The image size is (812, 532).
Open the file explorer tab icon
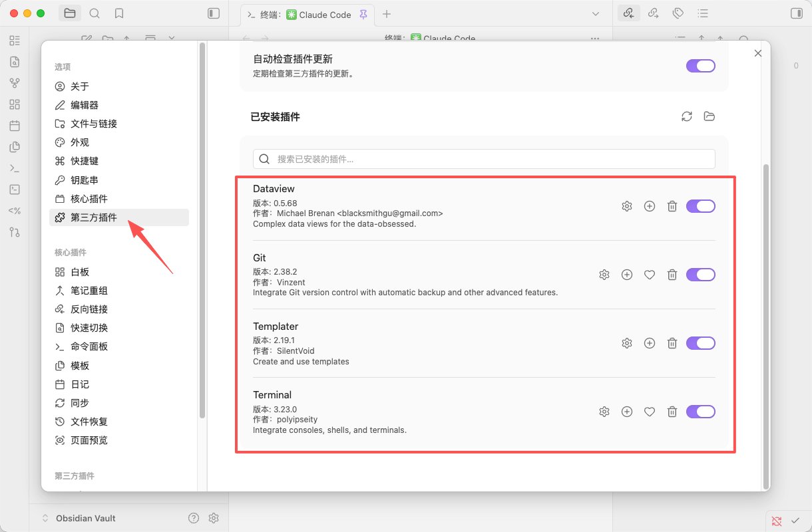tap(70, 13)
